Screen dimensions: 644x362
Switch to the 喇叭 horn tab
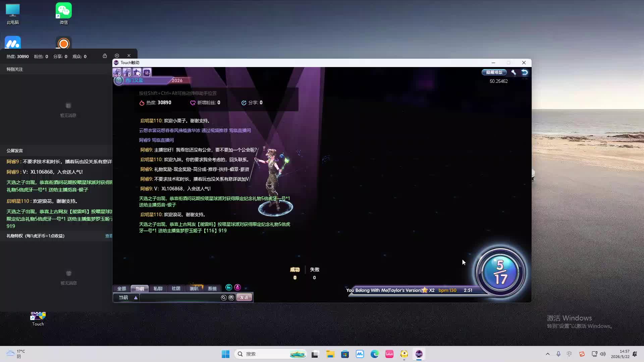point(194,289)
